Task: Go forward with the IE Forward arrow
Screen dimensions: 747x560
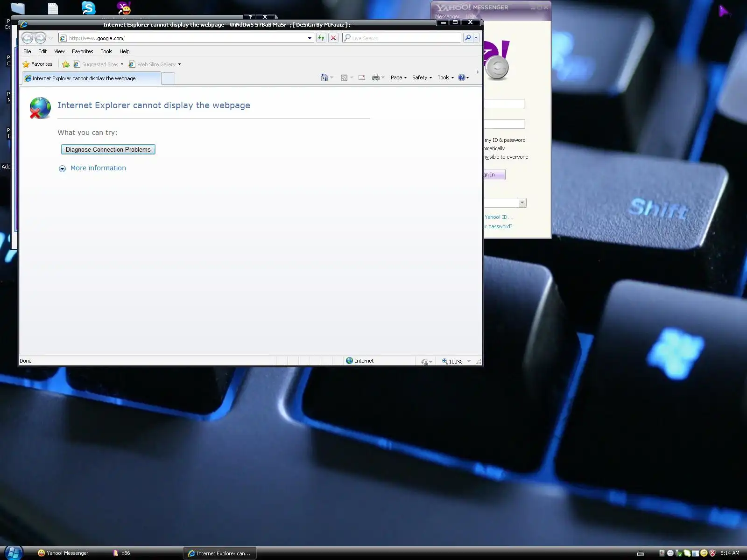Action: [x=41, y=38]
